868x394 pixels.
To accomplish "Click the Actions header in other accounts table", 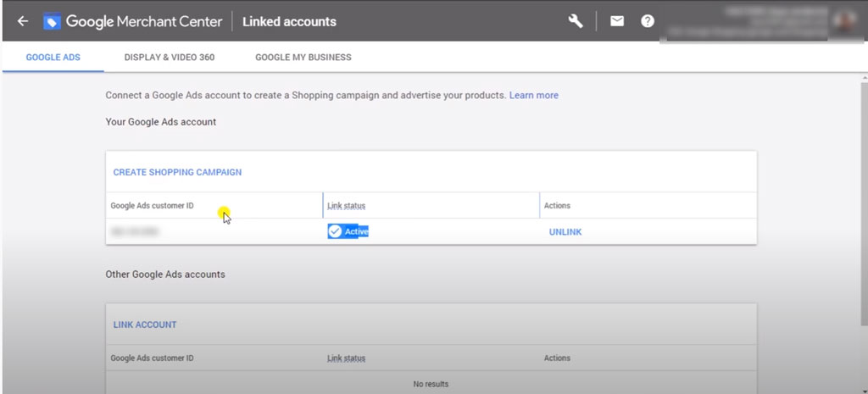I will coord(557,358).
